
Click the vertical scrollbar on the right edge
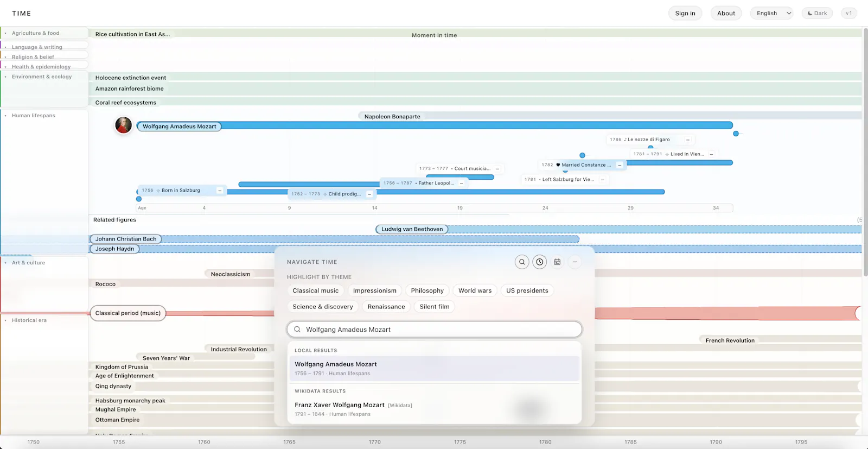click(x=865, y=152)
